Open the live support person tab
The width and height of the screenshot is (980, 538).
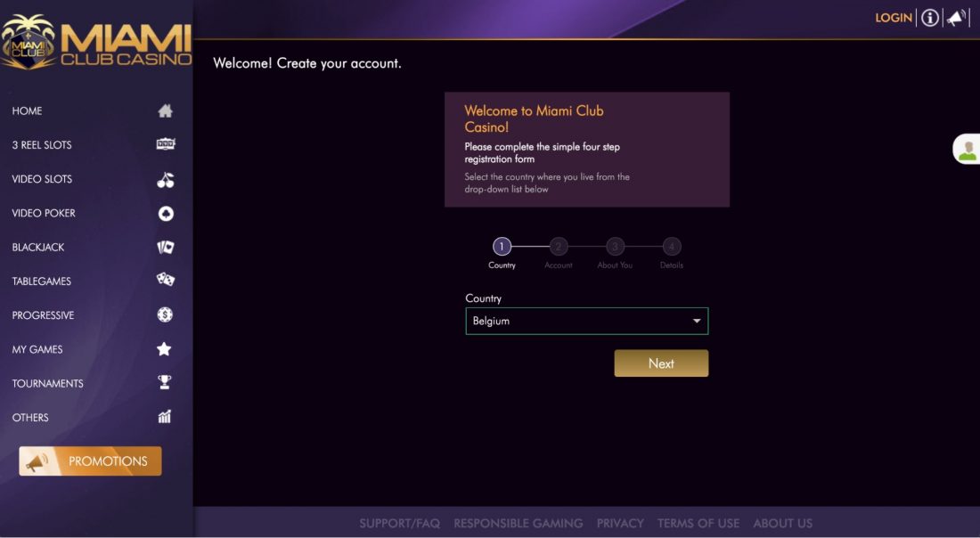click(967, 150)
